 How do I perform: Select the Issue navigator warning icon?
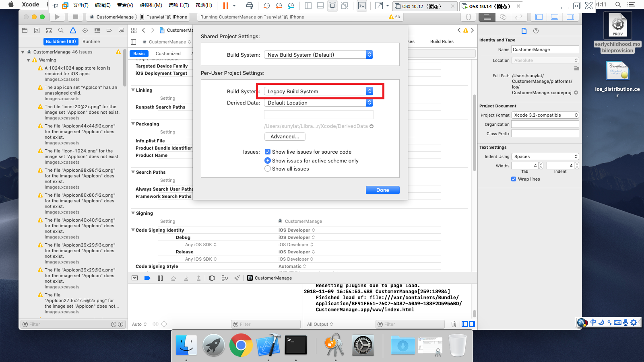tap(73, 31)
